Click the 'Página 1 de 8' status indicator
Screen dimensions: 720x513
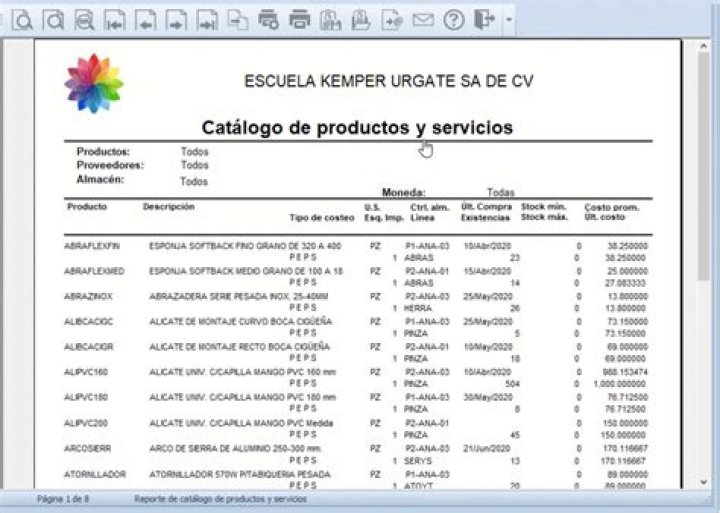point(63,497)
